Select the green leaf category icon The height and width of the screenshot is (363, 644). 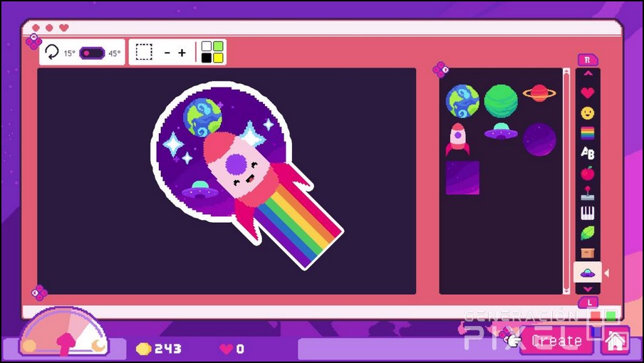point(587,233)
